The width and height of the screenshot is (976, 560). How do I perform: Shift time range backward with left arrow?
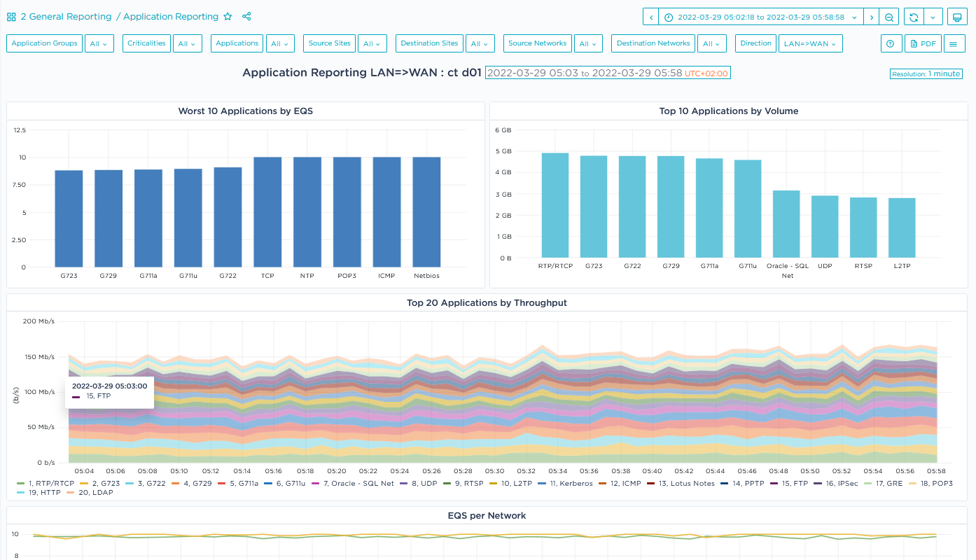651,17
